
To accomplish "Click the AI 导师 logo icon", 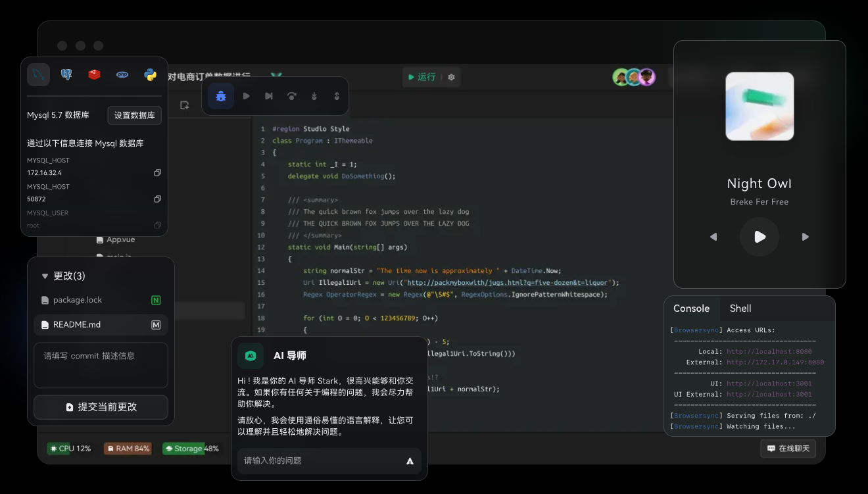I will [251, 356].
